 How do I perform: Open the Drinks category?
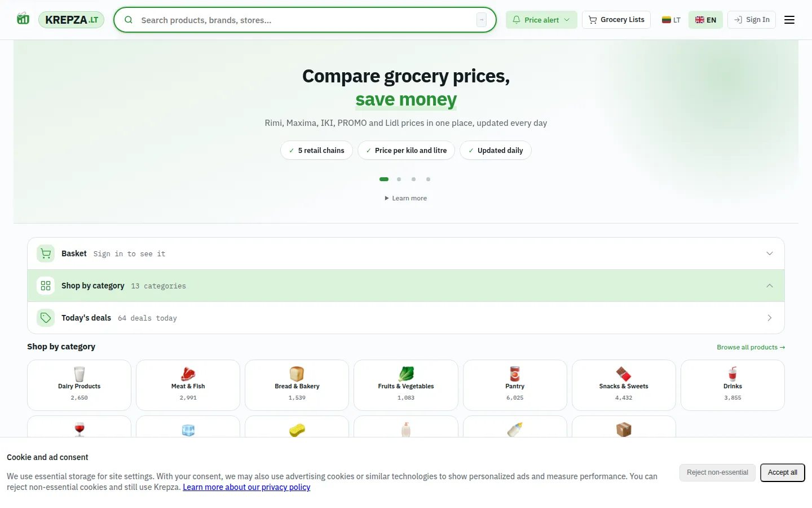pos(732,385)
